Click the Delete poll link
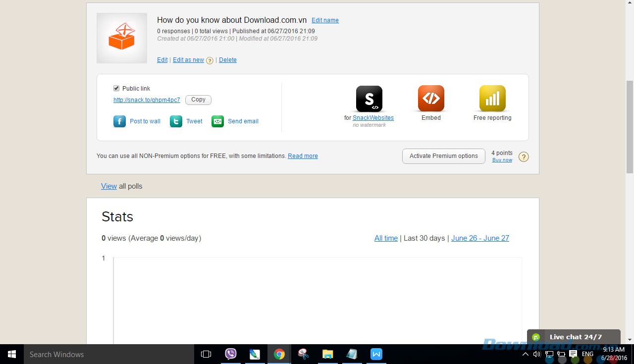Viewport: 634px width, 364px height. [228, 60]
